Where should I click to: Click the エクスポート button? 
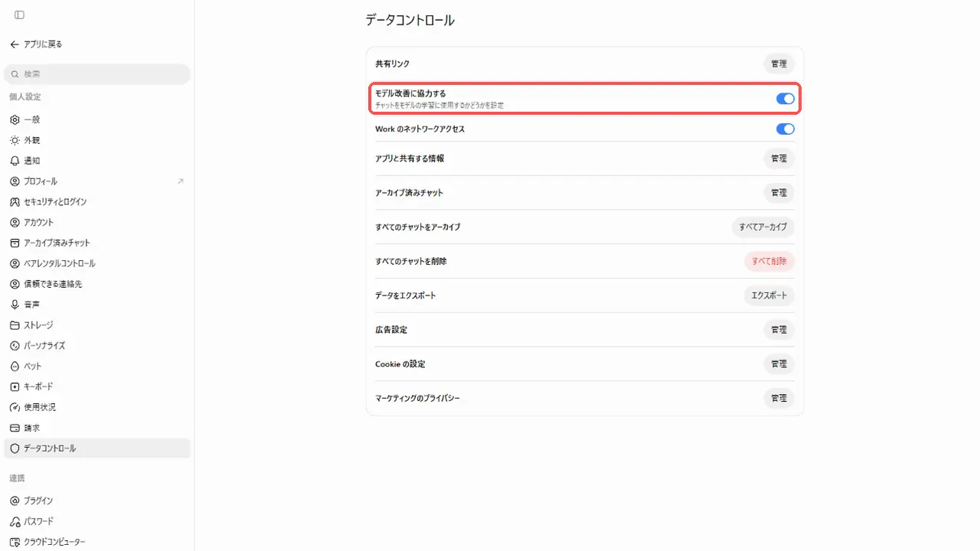coord(769,295)
